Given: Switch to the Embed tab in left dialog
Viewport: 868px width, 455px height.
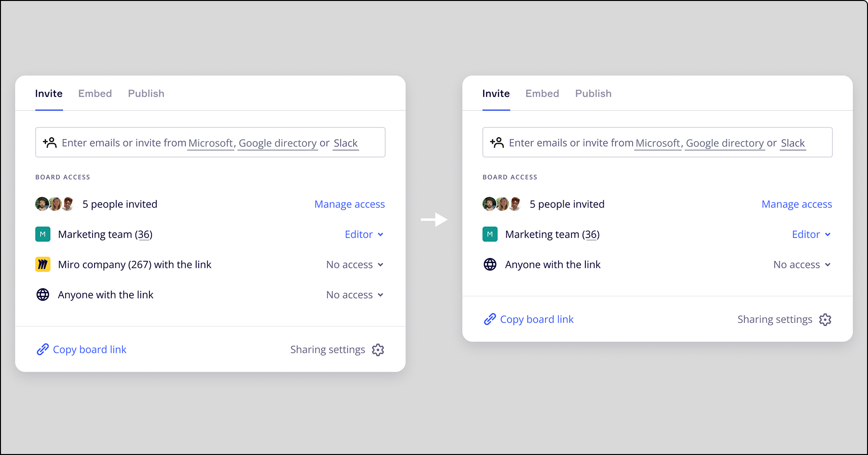Looking at the screenshot, I should click(x=95, y=94).
